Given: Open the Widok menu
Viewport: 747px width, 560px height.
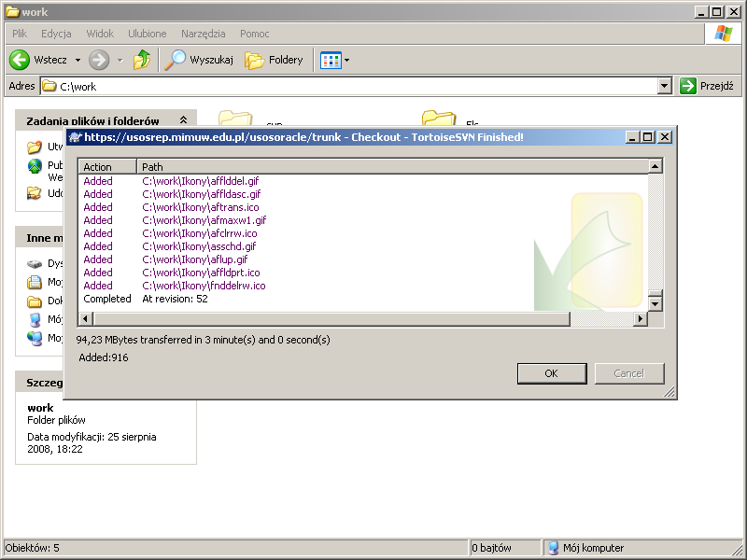Looking at the screenshot, I should click(100, 34).
